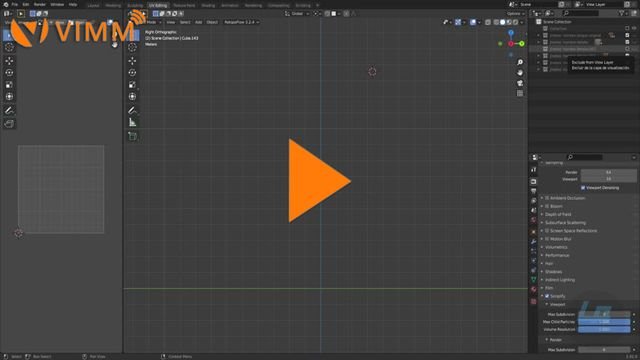Enable the Motion Blur checkbox
640x360 pixels.
(x=547, y=239)
